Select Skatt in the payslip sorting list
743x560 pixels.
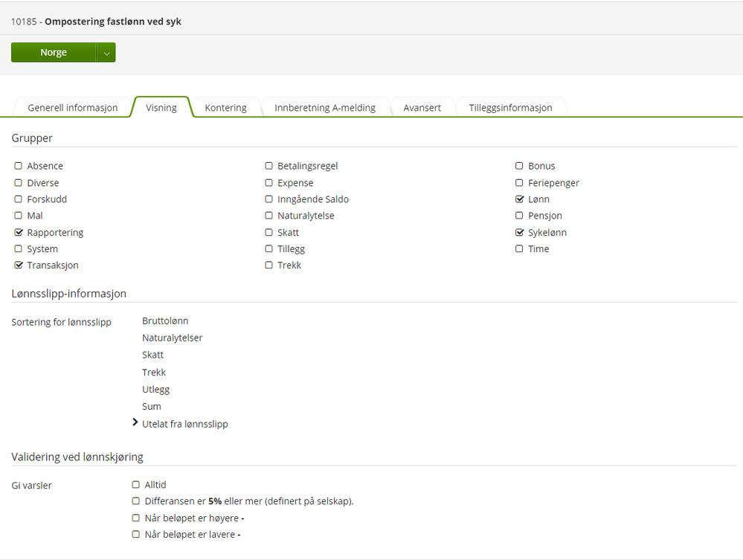pyautogui.click(x=152, y=355)
